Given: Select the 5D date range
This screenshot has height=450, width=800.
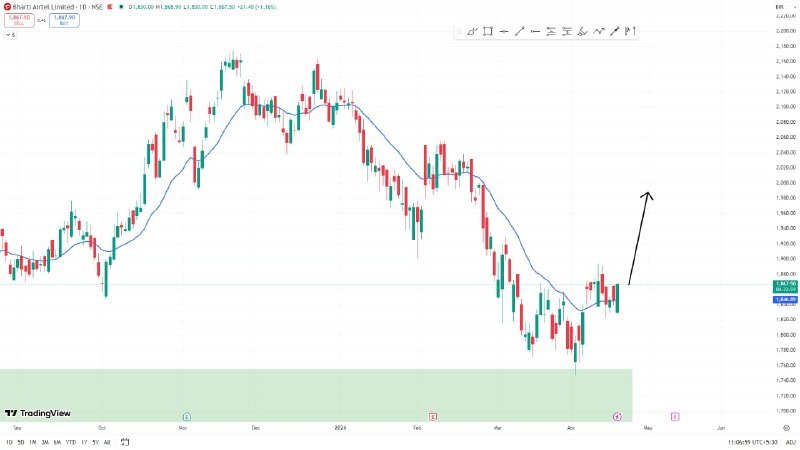Looking at the screenshot, I should pos(21,442).
